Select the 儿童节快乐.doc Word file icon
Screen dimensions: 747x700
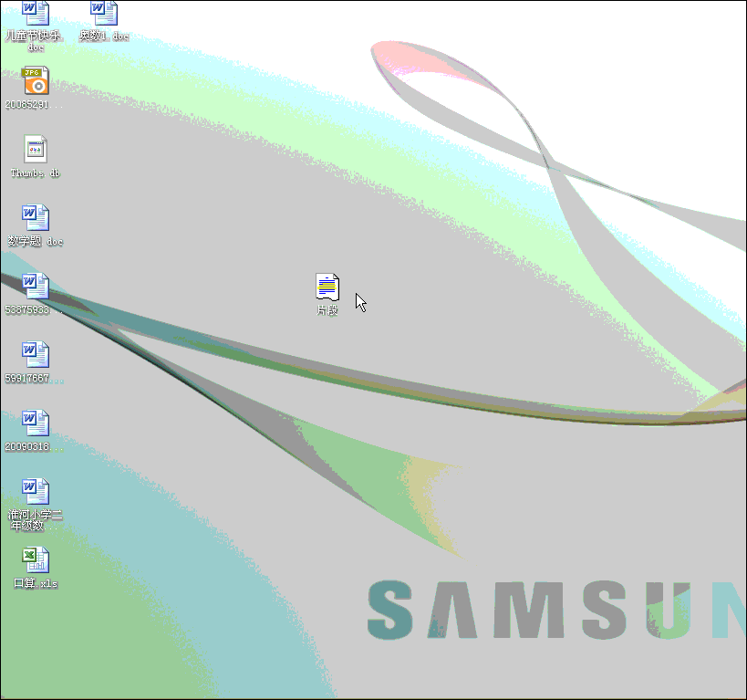[36, 13]
